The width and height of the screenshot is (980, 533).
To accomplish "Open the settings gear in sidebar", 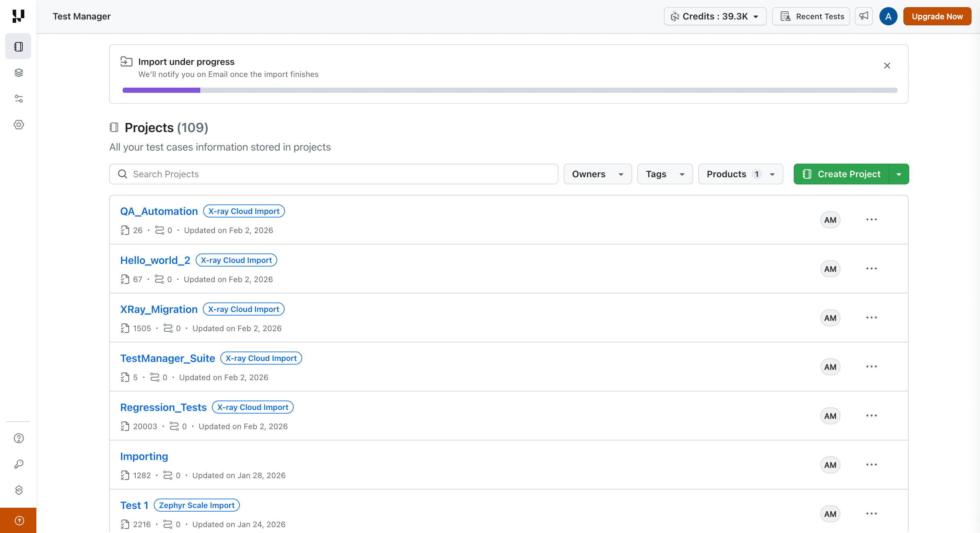I will 18,125.
